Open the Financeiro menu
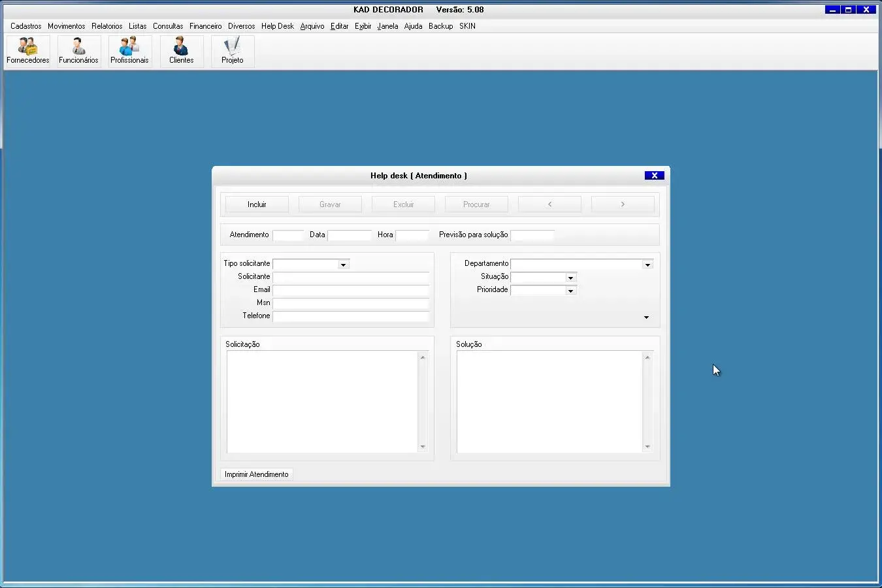882x588 pixels. 205,26
